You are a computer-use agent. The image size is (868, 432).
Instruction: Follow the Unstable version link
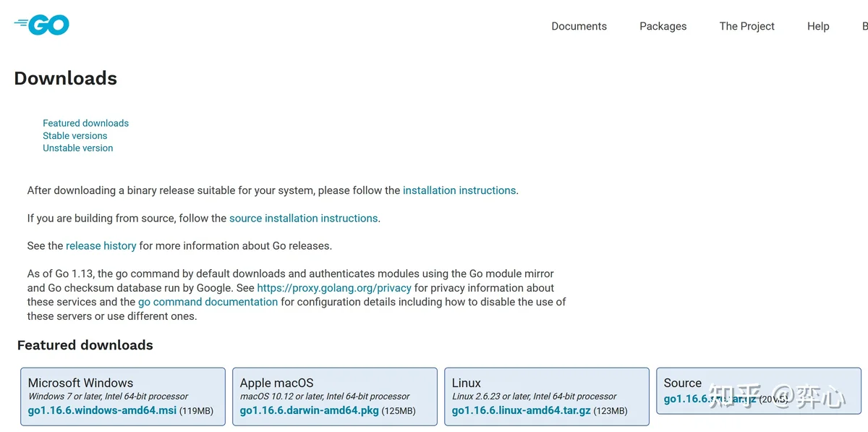tap(77, 148)
